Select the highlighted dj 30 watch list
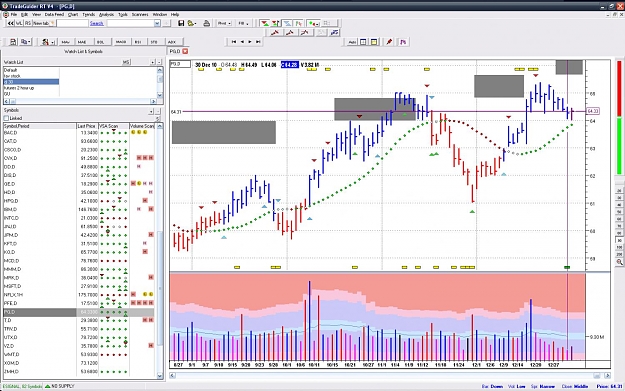Viewport: 625px width, 391px height. [31, 82]
